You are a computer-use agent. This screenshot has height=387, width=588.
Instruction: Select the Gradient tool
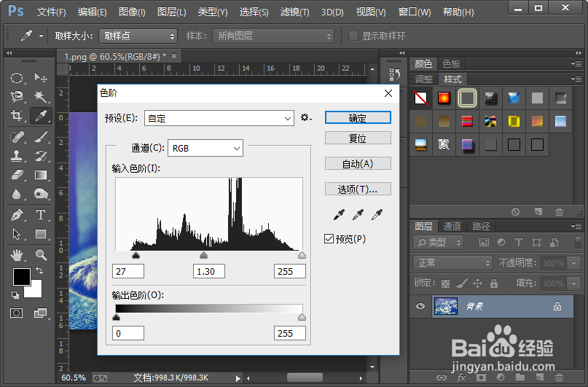[41, 175]
